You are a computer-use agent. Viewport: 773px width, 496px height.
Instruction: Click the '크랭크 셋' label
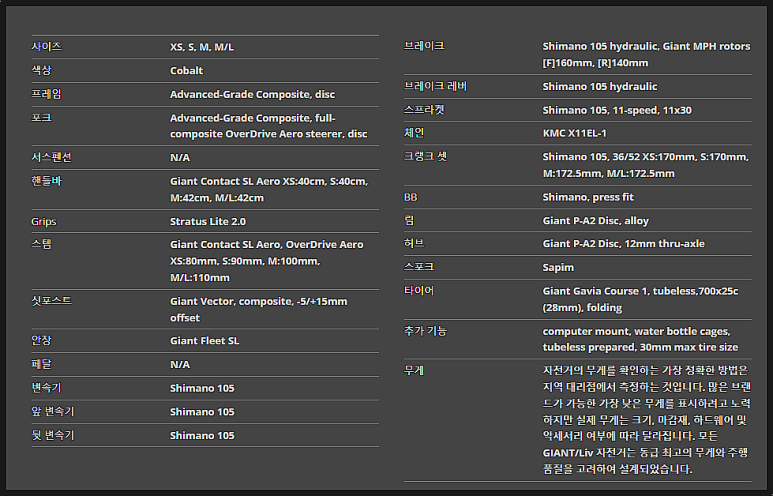coord(425,156)
